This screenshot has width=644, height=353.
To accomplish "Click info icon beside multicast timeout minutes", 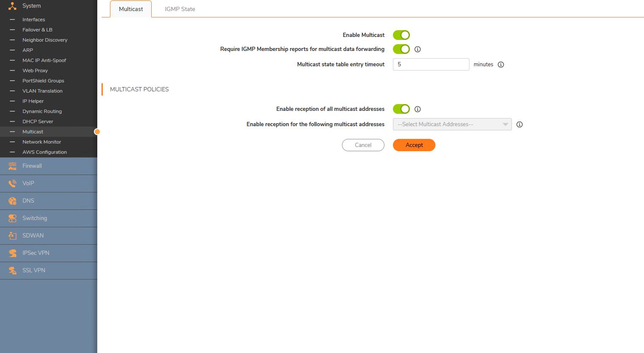I will click(501, 65).
